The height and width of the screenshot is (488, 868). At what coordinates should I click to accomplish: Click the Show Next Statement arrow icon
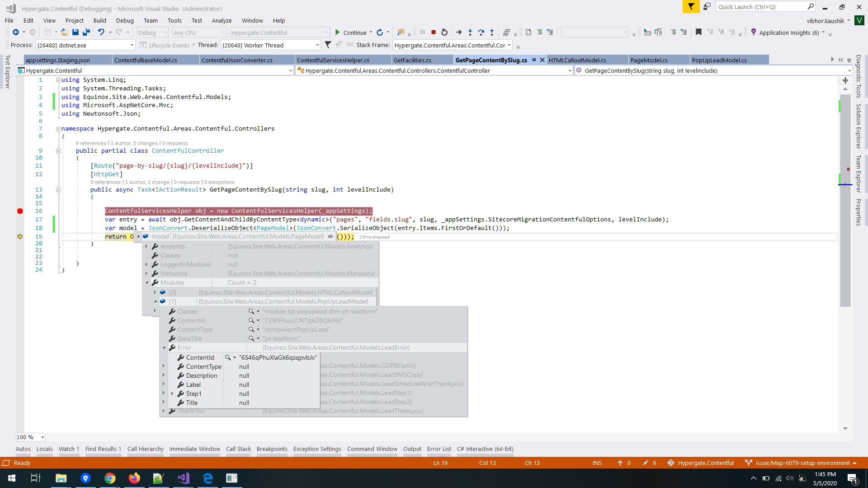(458, 32)
